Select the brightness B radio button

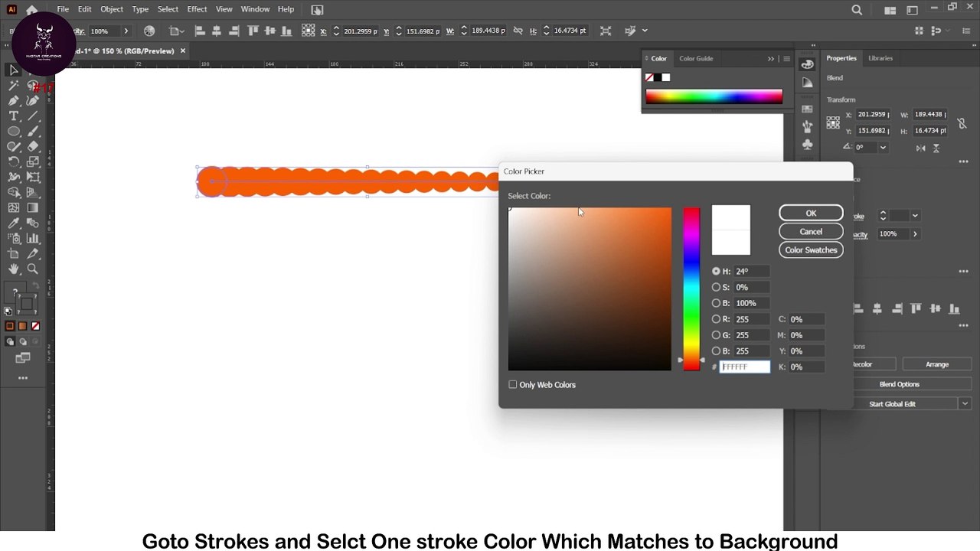(x=716, y=303)
